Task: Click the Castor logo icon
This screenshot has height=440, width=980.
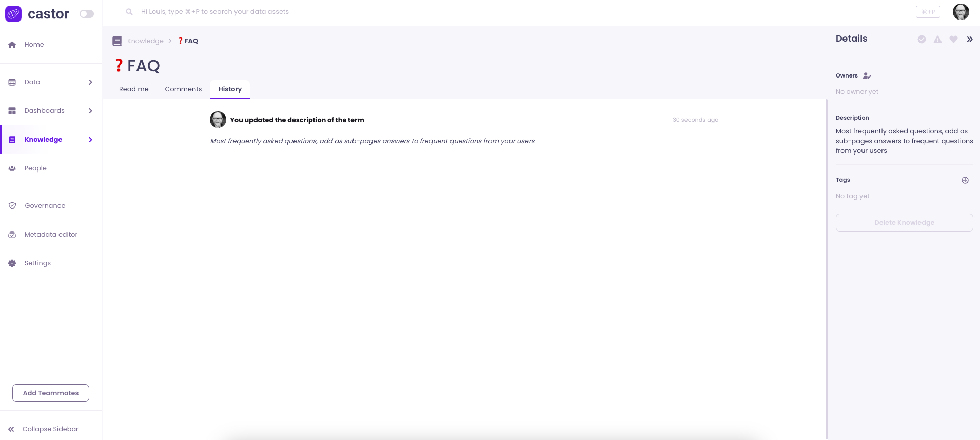Action: coord(13,14)
